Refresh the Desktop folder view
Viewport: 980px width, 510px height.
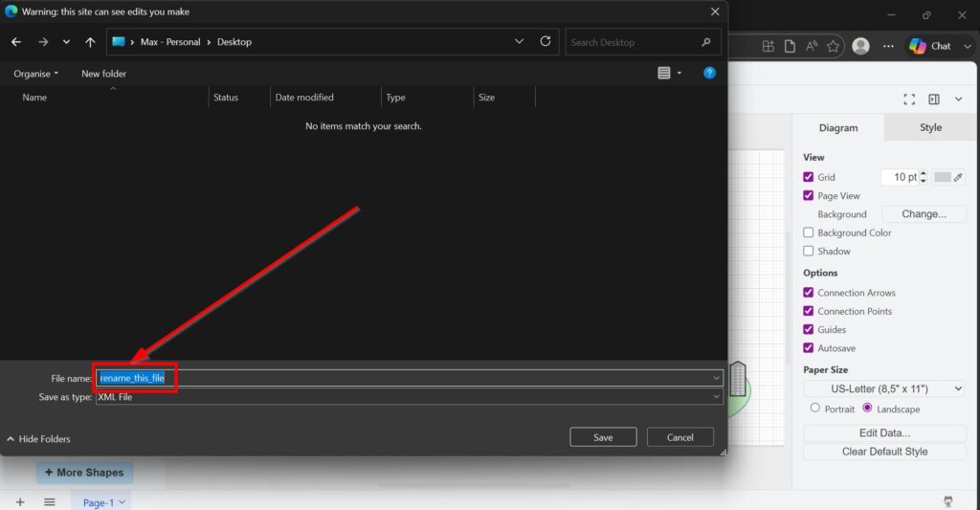tap(545, 41)
